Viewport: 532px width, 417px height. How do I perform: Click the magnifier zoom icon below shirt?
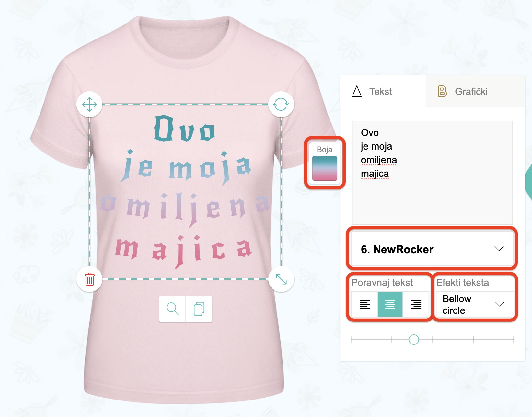(x=172, y=309)
